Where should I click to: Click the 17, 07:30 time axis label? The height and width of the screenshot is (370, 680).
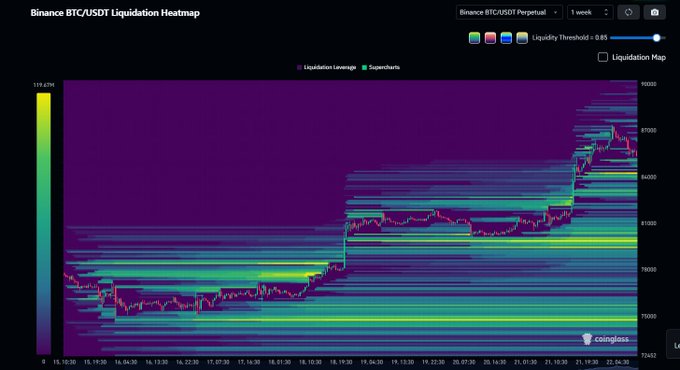pos(218,362)
